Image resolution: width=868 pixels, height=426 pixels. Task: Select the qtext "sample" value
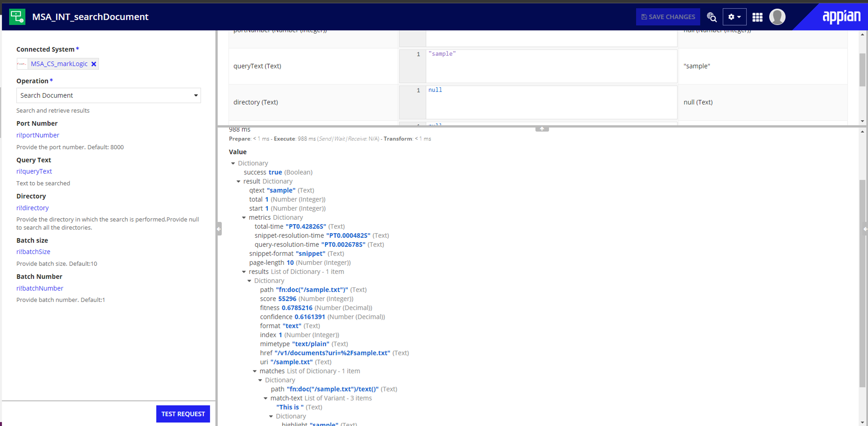click(x=281, y=190)
